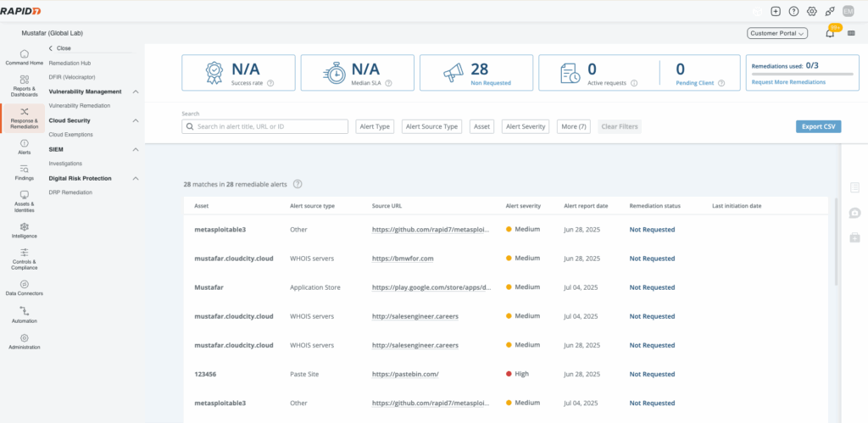This screenshot has height=423, width=868.
Task: Click the faded icon left of plus
Action: pos(758,11)
